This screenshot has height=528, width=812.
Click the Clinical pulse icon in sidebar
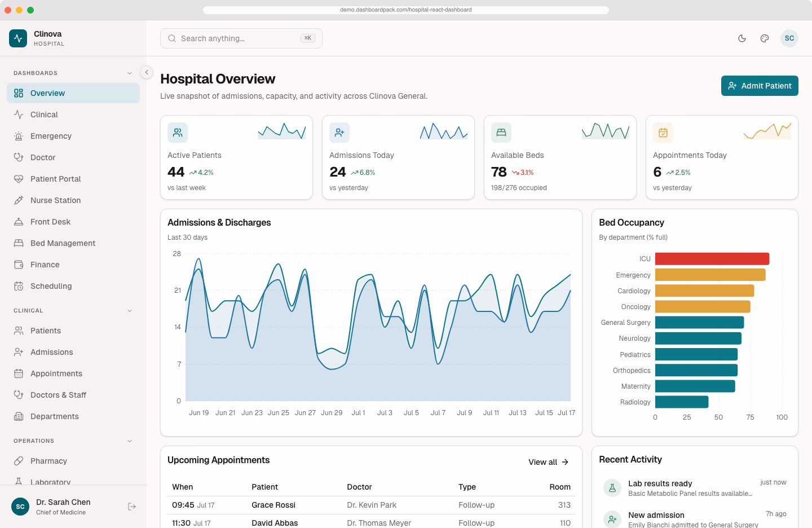click(x=19, y=115)
